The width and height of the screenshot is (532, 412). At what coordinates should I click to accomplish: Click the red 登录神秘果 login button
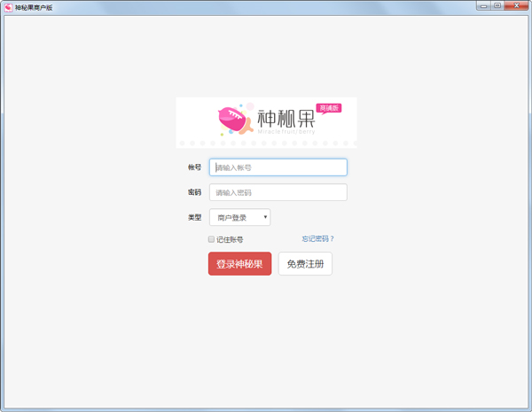tap(239, 263)
